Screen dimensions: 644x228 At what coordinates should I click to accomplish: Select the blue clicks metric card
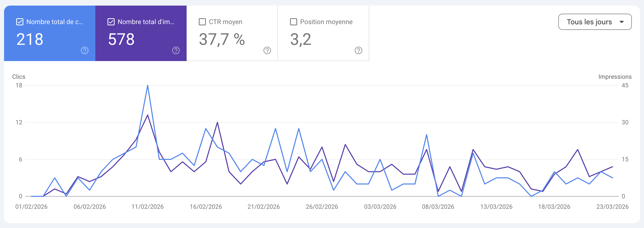click(x=49, y=33)
